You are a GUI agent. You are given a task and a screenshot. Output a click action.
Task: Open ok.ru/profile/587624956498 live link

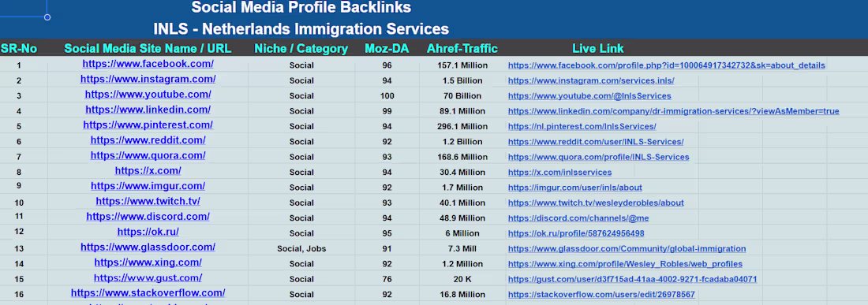coord(576,234)
